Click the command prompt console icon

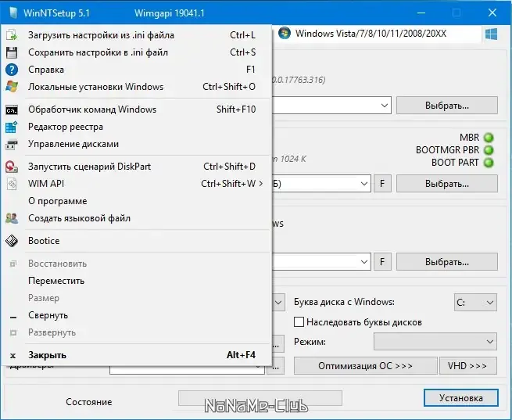click(12, 109)
